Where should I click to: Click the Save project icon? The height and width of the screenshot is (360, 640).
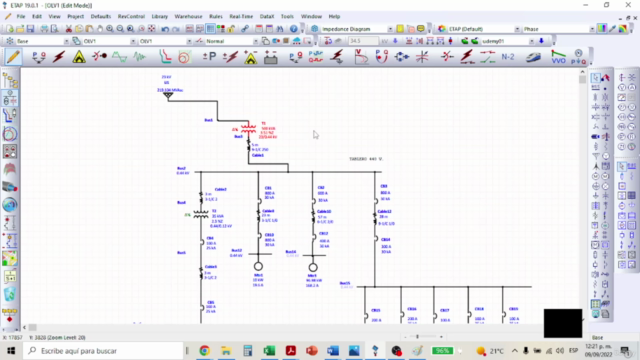pyautogui.click(x=30, y=29)
